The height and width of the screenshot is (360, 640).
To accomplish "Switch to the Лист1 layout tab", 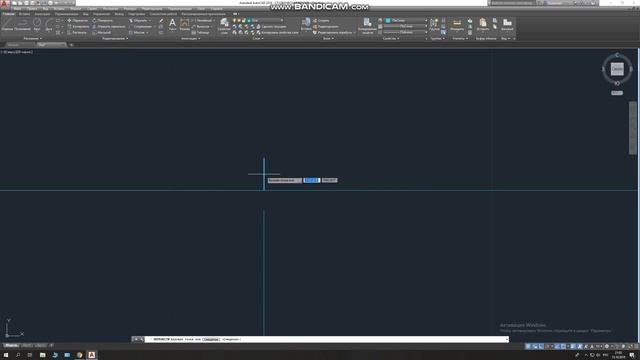I will click(27, 345).
